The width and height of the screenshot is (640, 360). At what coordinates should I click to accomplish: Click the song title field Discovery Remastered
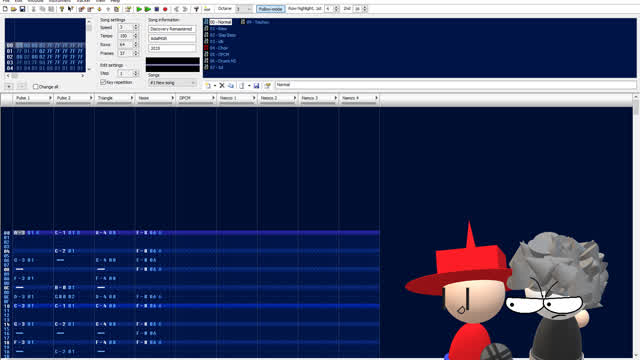pos(172,29)
